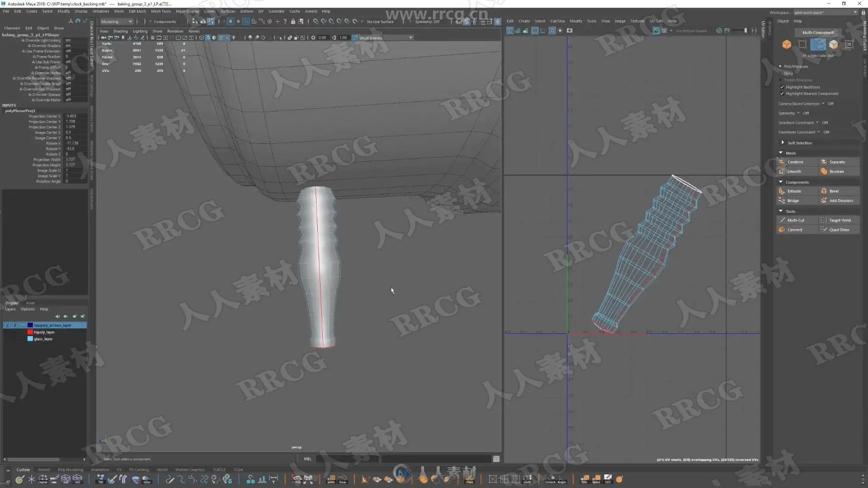Open Camera Based Selection dropdown

[x=823, y=104]
